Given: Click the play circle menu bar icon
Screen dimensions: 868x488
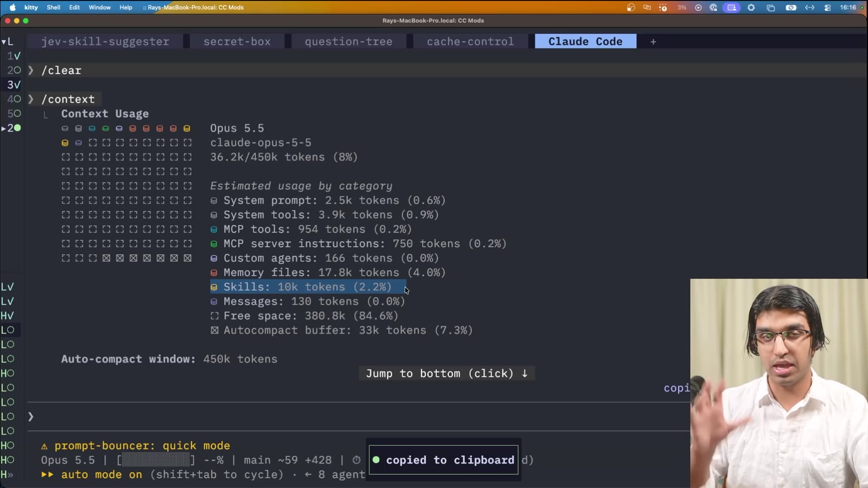Looking at the screenshot, I should coord(698,8).
